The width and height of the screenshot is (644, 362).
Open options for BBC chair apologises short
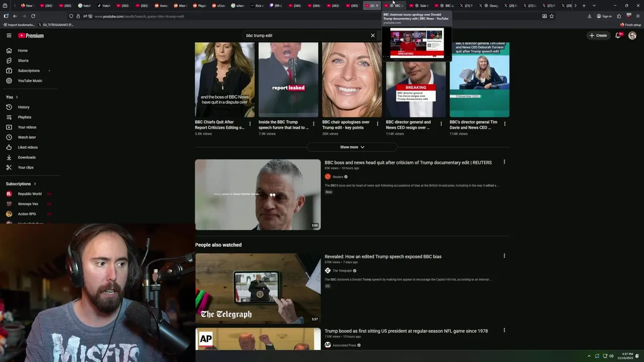(377, 124)
